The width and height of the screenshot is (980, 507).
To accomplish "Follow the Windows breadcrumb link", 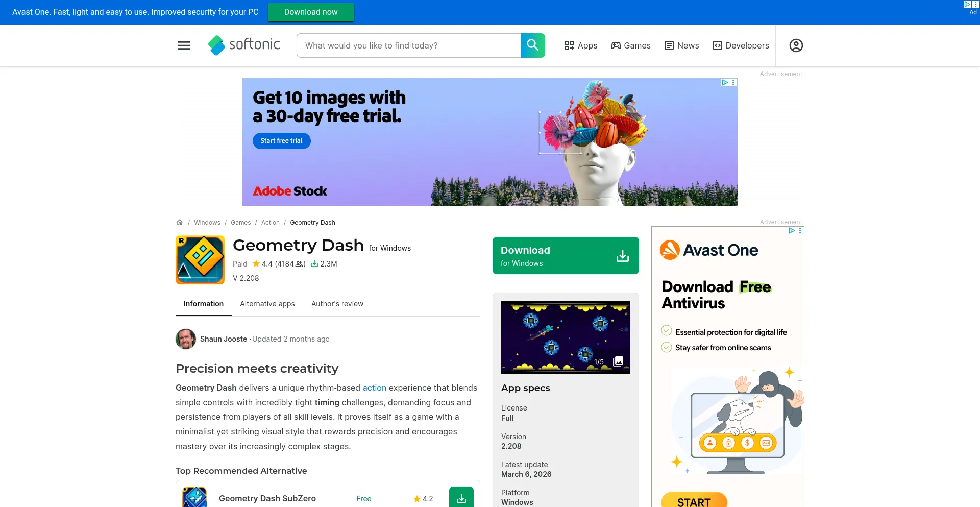I will [x=207, y=222].
